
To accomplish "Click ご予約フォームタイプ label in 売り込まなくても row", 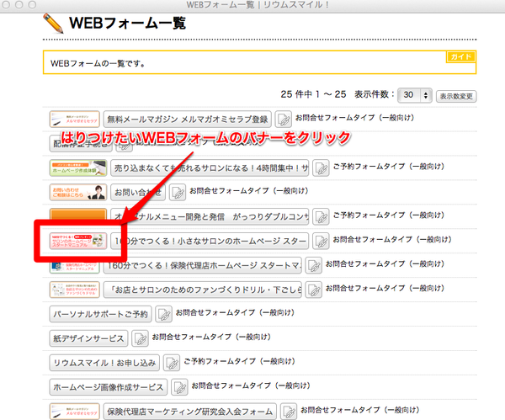I will tap(388, 167).
